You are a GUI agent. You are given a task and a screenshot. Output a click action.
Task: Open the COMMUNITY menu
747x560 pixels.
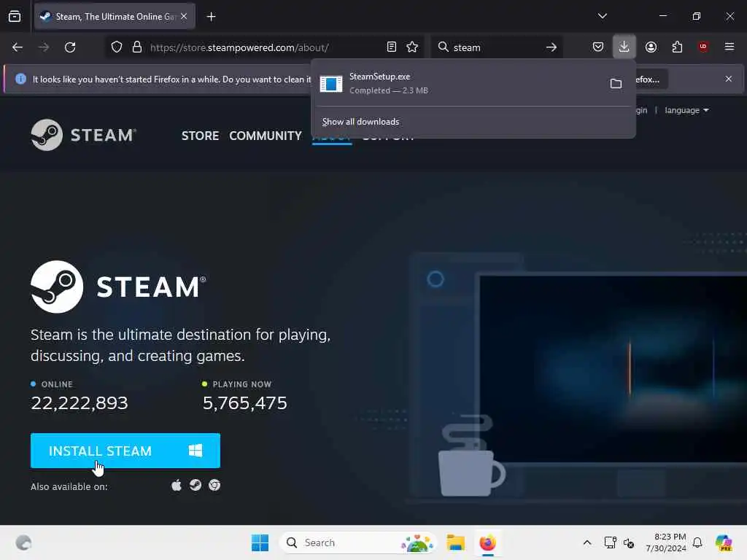point(266,136)
